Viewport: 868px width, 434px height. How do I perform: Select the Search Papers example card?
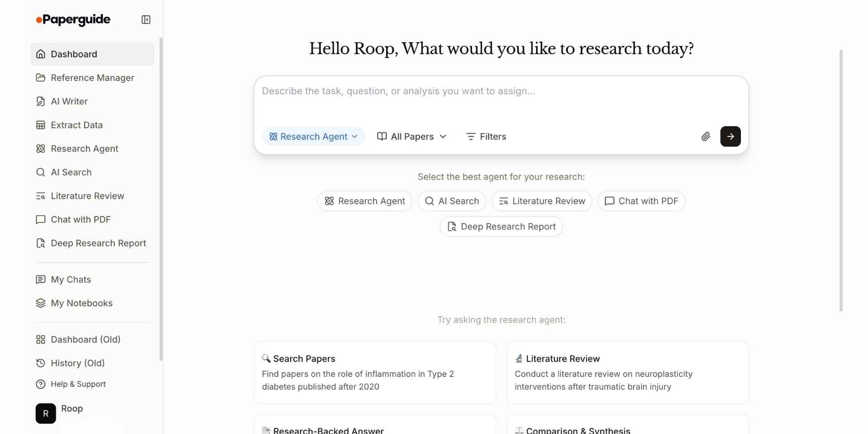[375, 373]
